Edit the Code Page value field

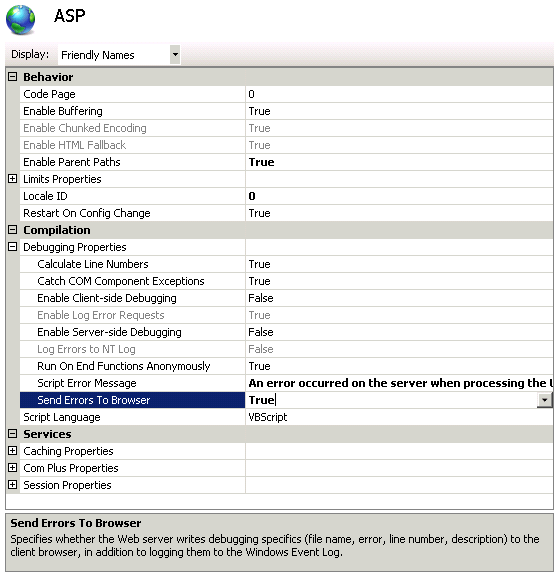coord(399,94)
